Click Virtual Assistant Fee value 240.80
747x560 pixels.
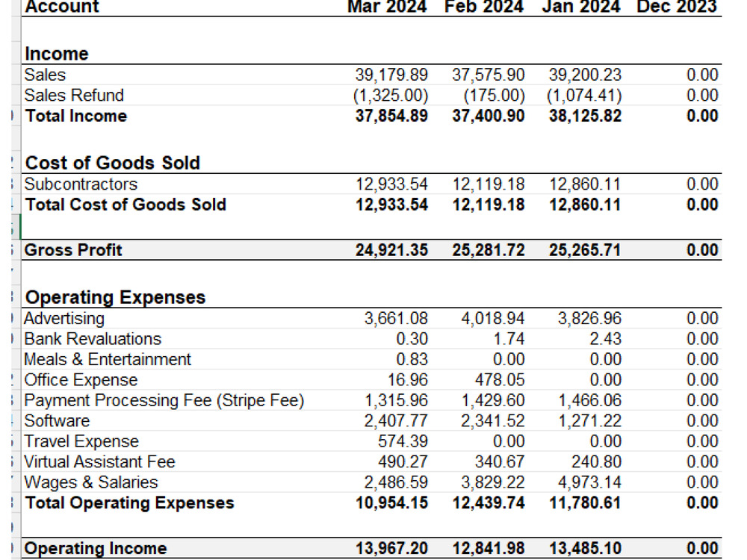[596, 461]
